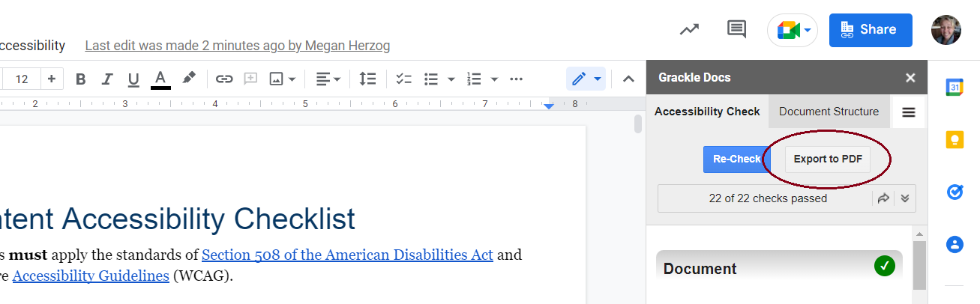Open Section 508 of the American Disabilities Act link
The width and height of the screenshot is (980, 304).
[347, 255]
